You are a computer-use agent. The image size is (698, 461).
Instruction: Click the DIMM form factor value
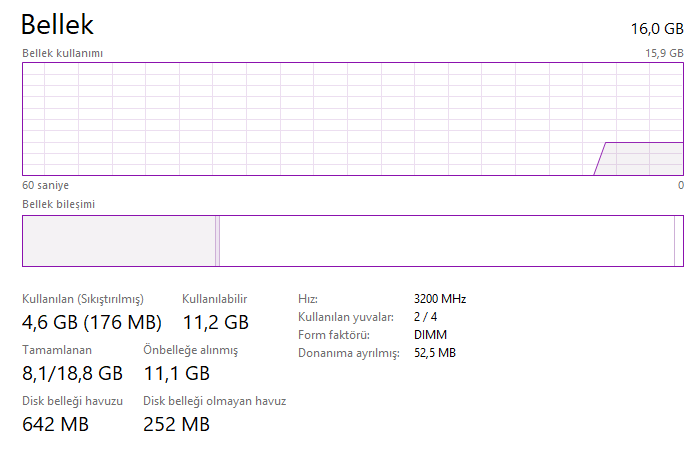click(x=430, y=335)
